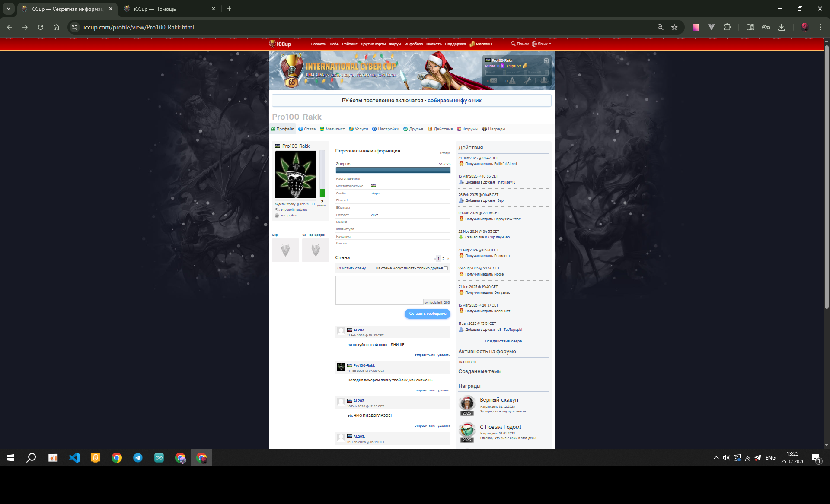This screenshot has width=830, height=504.
Task: Switch to the Матчлист profile tab
Action: pos(335,129)
